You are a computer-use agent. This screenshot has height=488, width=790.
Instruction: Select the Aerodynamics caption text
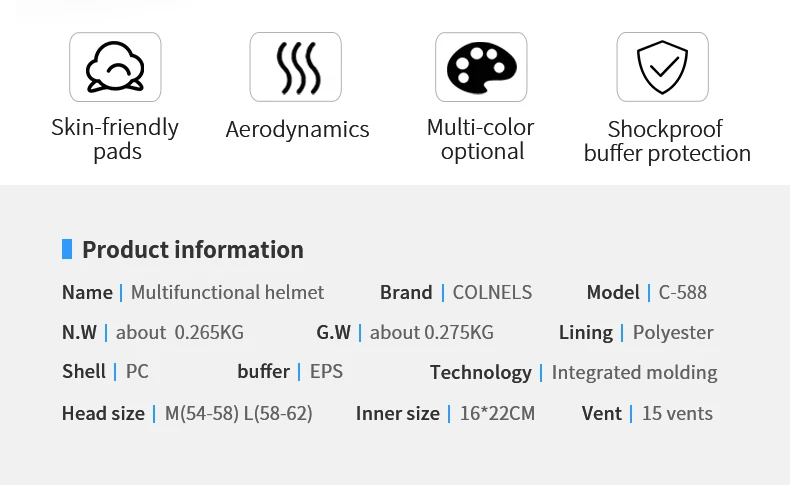click(x=297, y=129)
